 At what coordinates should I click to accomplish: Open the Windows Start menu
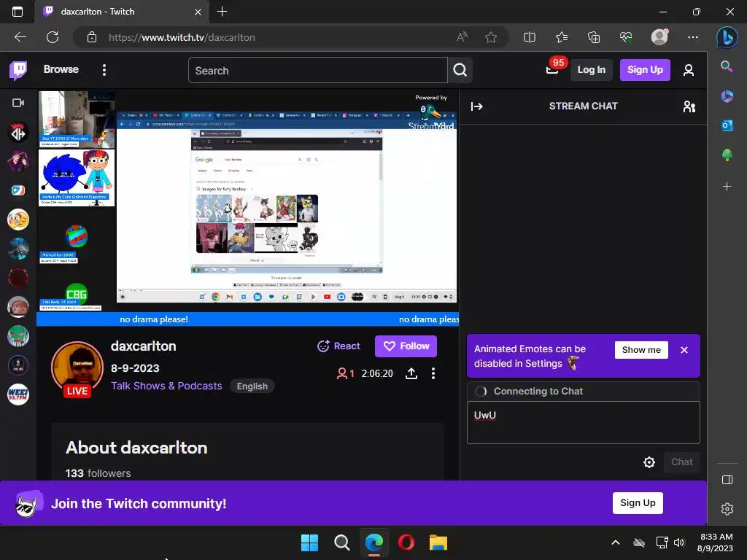309,542
